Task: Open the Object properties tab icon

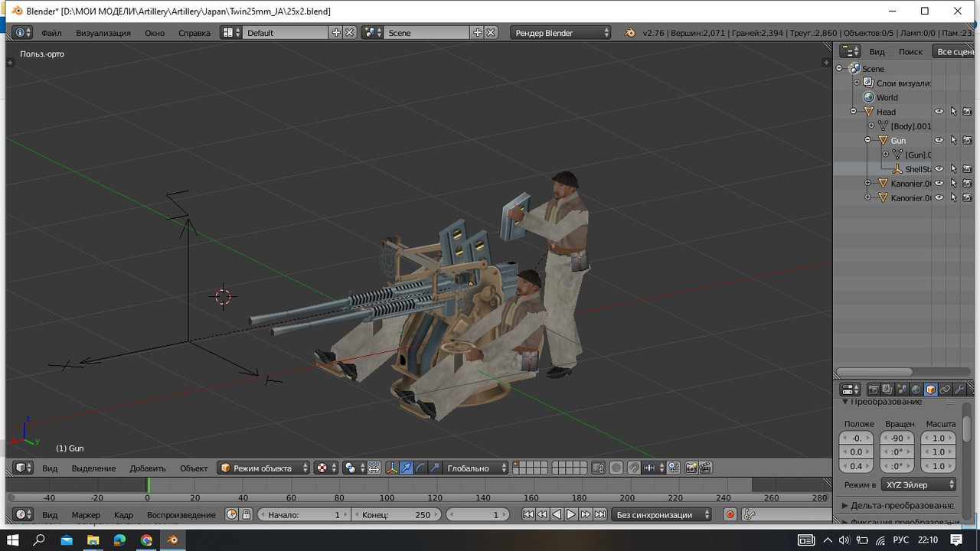Action: click(x=931, y=390)
